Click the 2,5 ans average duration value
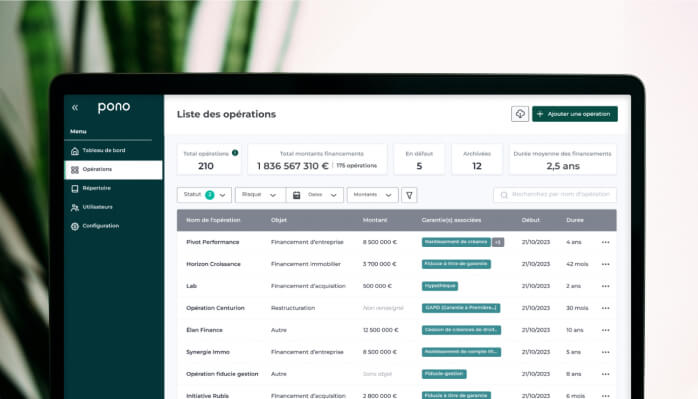 tap(563, 166)
